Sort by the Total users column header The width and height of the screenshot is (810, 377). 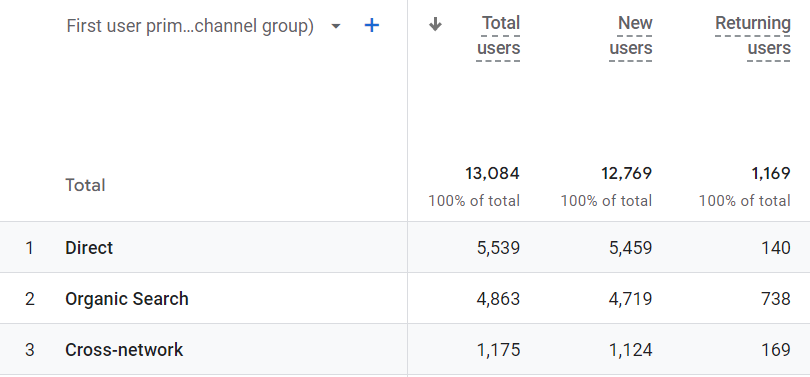[498, 36]
